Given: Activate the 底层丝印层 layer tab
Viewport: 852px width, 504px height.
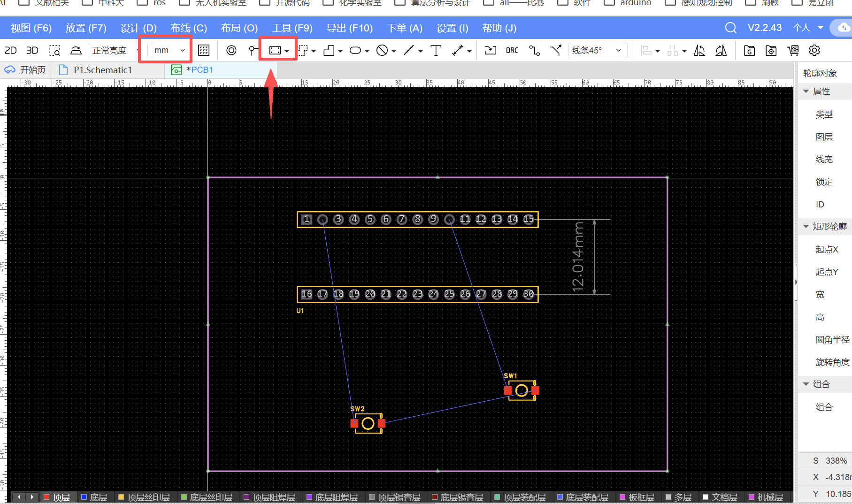Looking at the screenshot, I should coord(207,497).
